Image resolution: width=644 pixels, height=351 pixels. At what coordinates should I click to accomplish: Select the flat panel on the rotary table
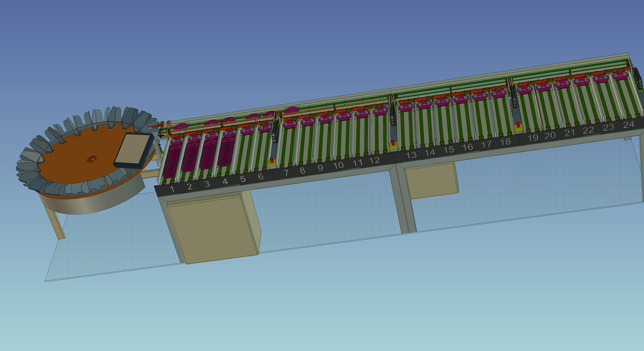tap(134, 150)
